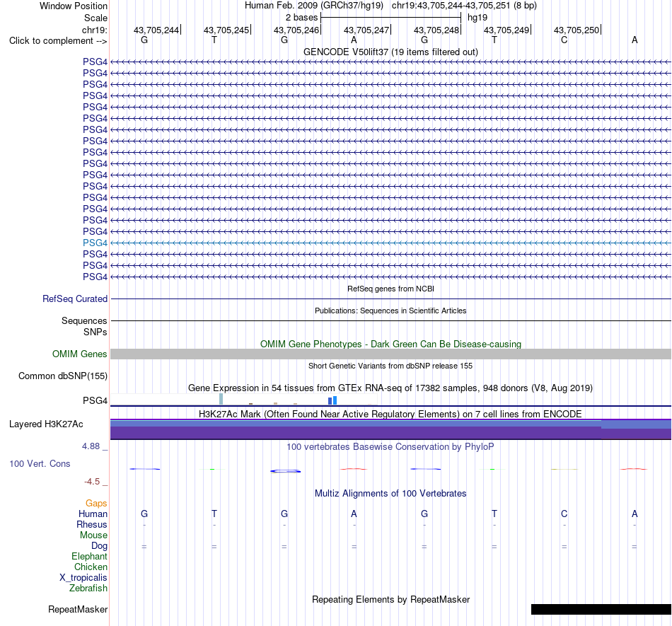Click position label 43,705,245

[x=226, y=30]
